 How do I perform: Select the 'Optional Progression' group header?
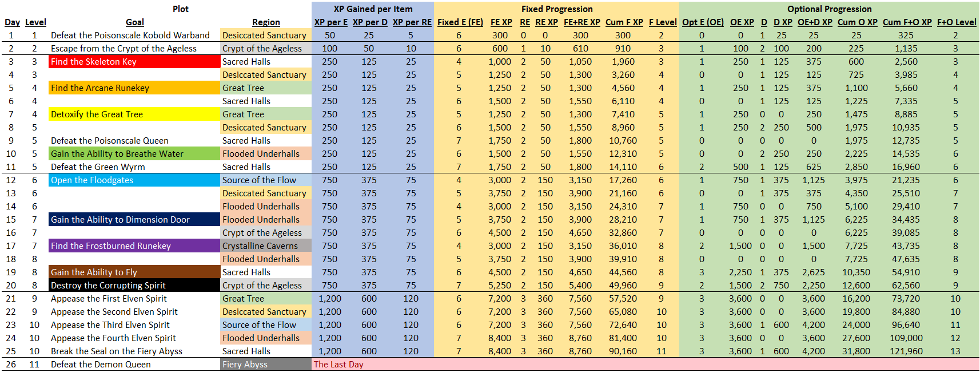[x=829, y=9]
